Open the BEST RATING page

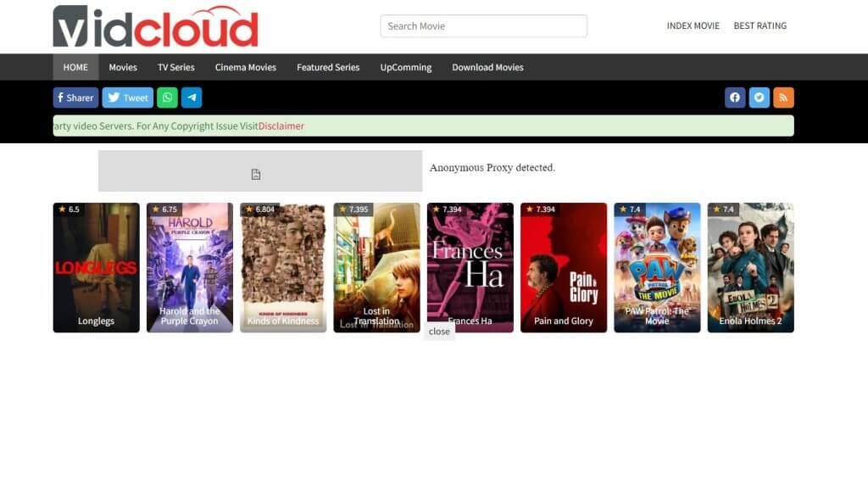pos(760,25)
